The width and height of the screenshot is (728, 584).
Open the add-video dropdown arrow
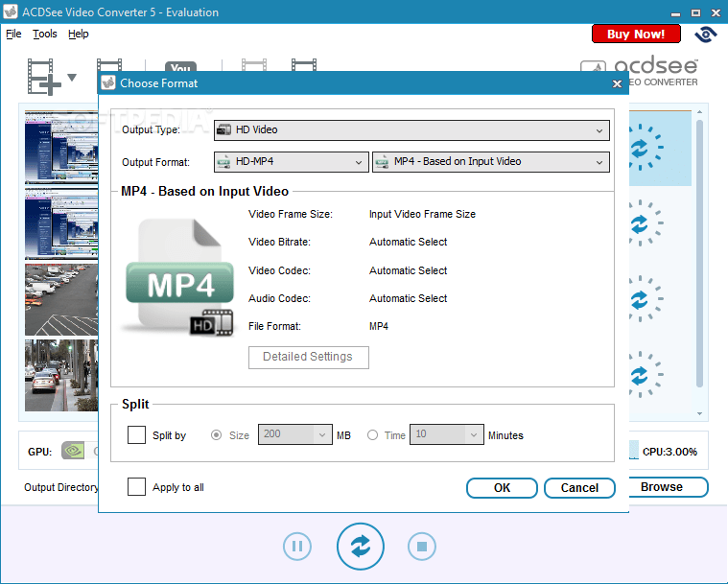click(72, 77)
